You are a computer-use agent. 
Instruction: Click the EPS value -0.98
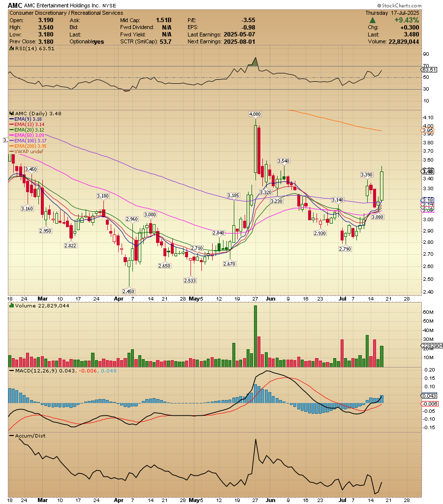click(248, 27)
